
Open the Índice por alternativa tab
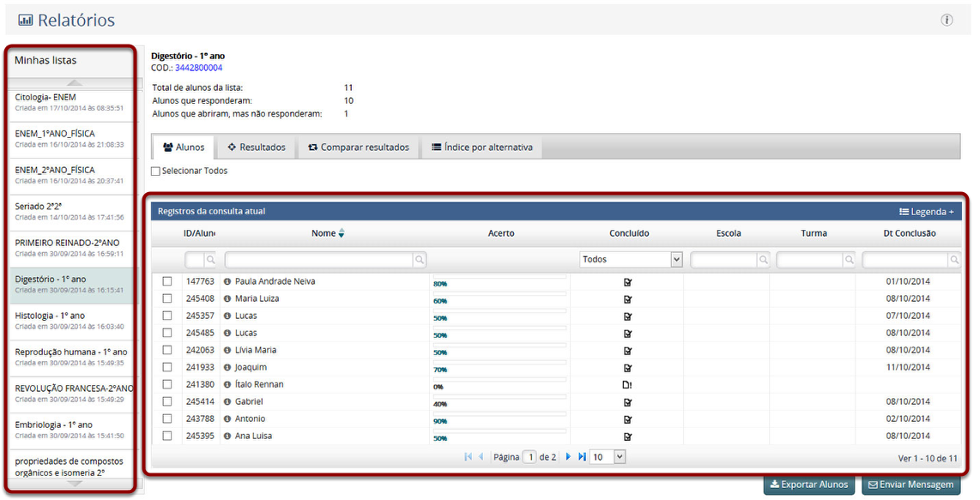pyautogui.click(x=481, y=148)
